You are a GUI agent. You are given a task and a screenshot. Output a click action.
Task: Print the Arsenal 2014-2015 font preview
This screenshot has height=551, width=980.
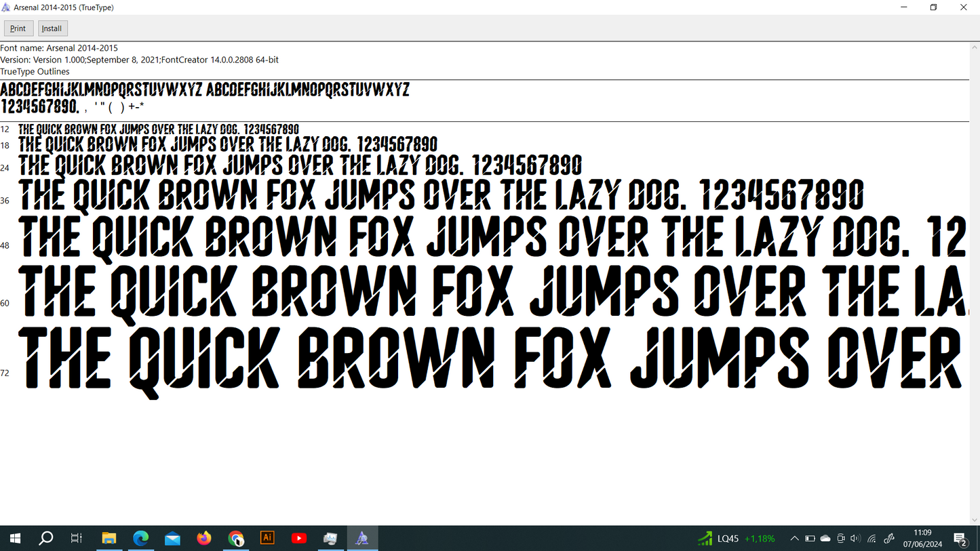point(18,28)
